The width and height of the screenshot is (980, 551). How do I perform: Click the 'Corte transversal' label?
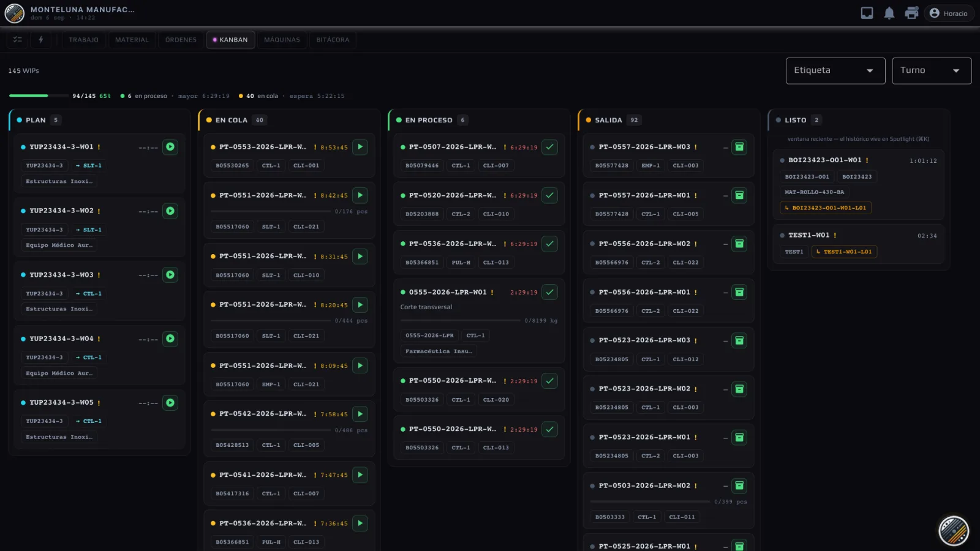(426, 307)
